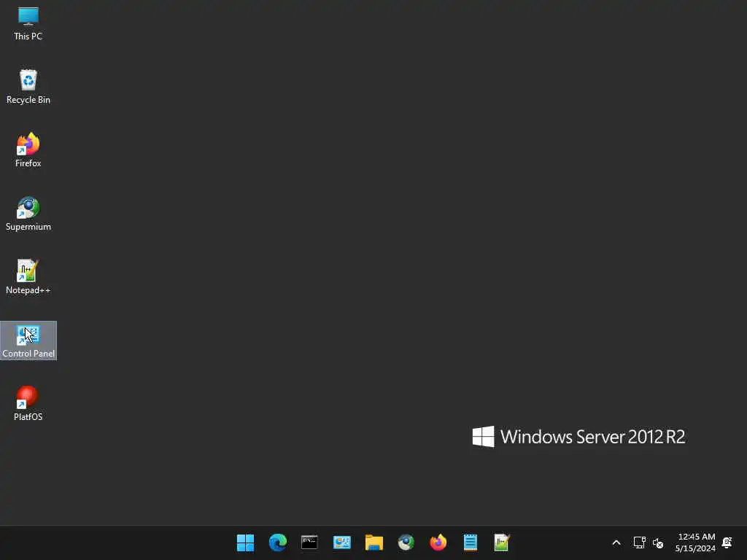Launch Firefox from the taskbar
747x560 pixels.
point(438,542)
